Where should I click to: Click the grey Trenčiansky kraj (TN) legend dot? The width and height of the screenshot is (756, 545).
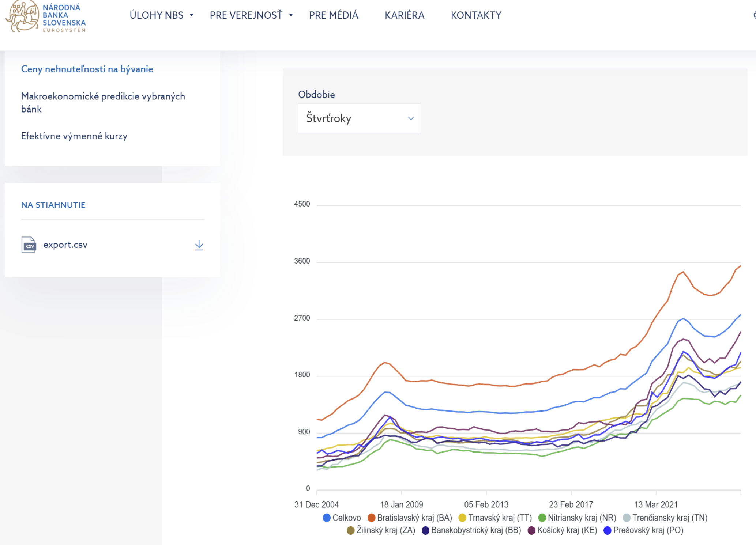tap(627, 518)
